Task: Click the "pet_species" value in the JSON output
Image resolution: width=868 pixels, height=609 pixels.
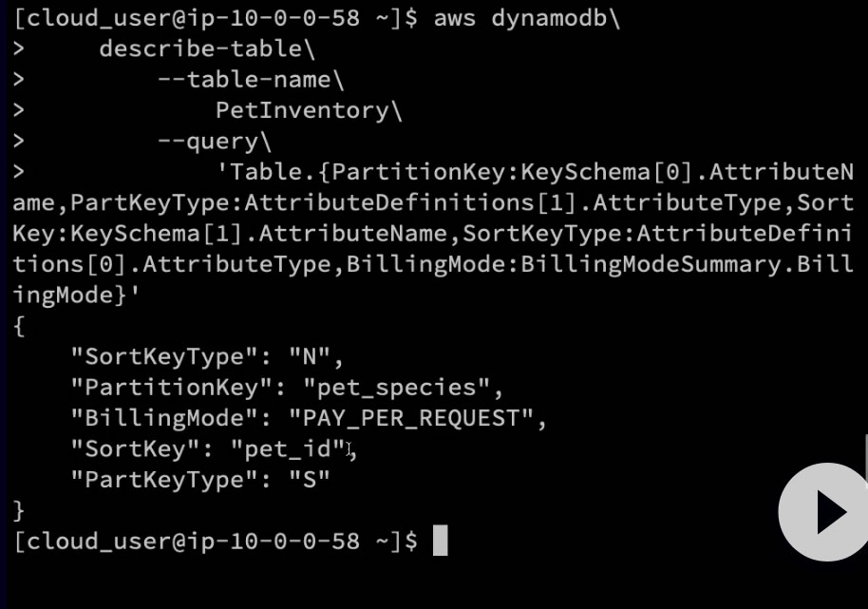Action: coord(402,388)
